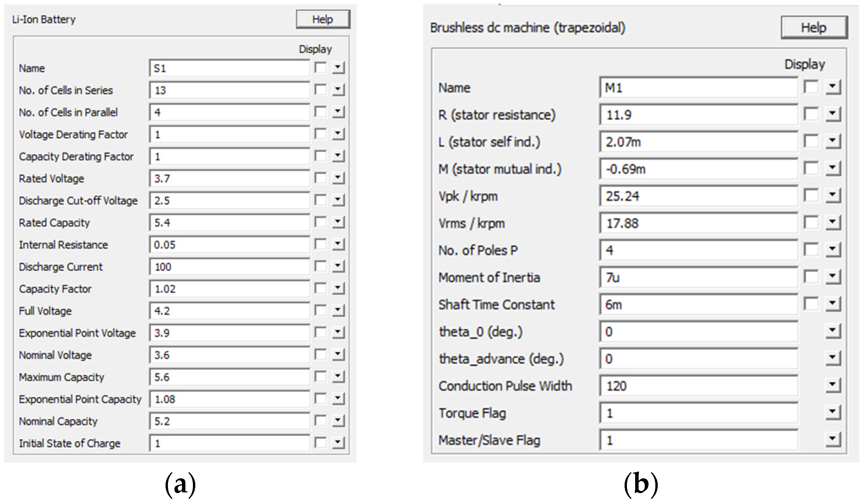Tick display checkbox for Moment of Inertia
This screenshot has height=504, width=864.
click(x=811, y=277)
